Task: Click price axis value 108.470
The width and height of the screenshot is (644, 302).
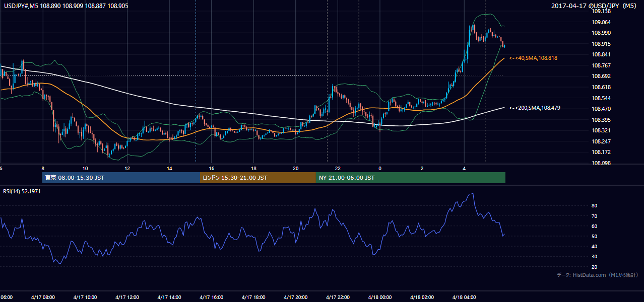Action: (x=601, y=109)
